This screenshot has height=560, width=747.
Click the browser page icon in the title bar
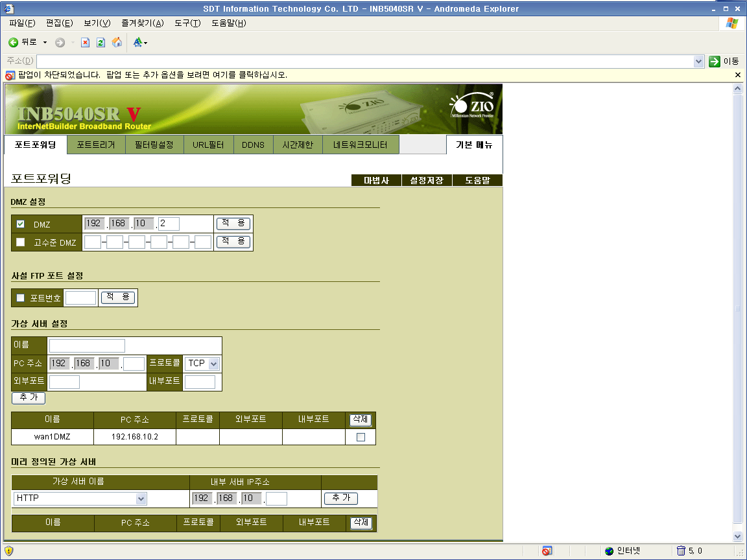[8, 8]
